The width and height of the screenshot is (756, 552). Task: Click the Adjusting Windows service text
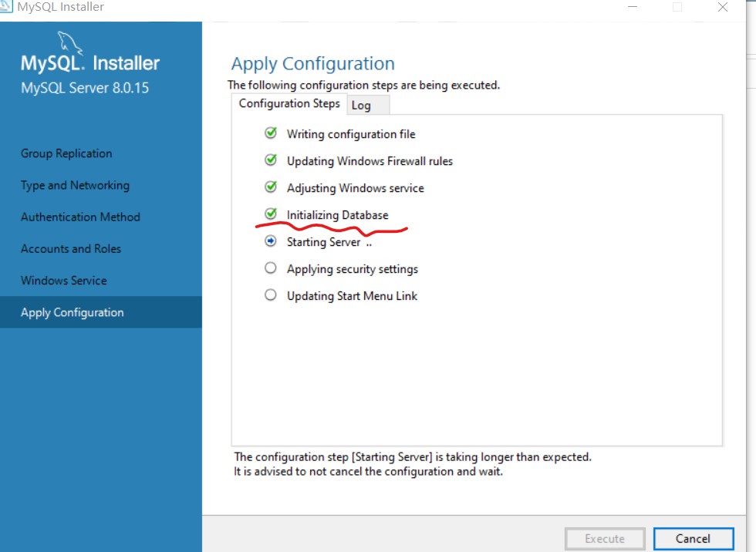point(356,188)
